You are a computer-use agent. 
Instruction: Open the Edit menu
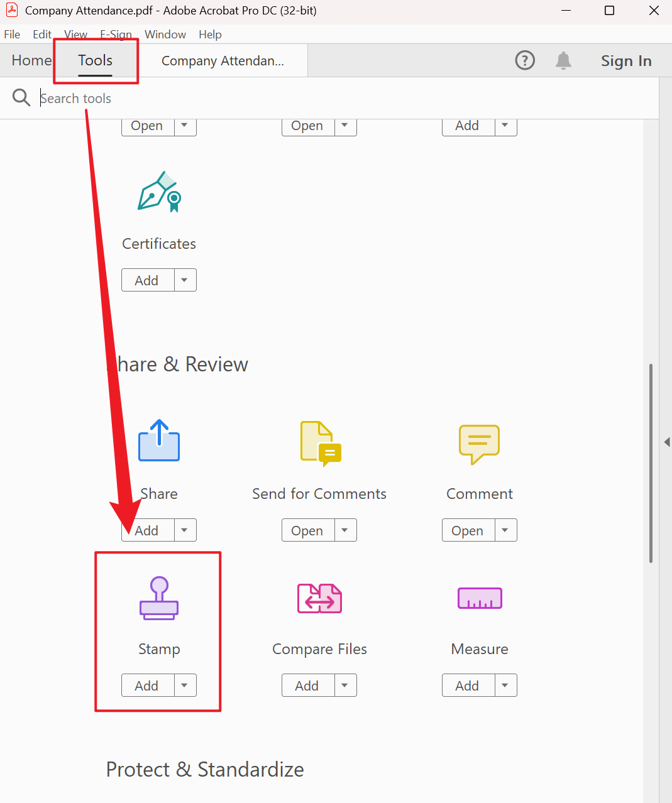coord(42,35)
